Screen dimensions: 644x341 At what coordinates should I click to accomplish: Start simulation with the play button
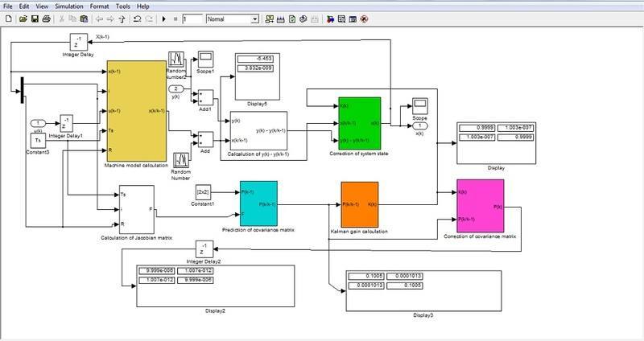163,18
